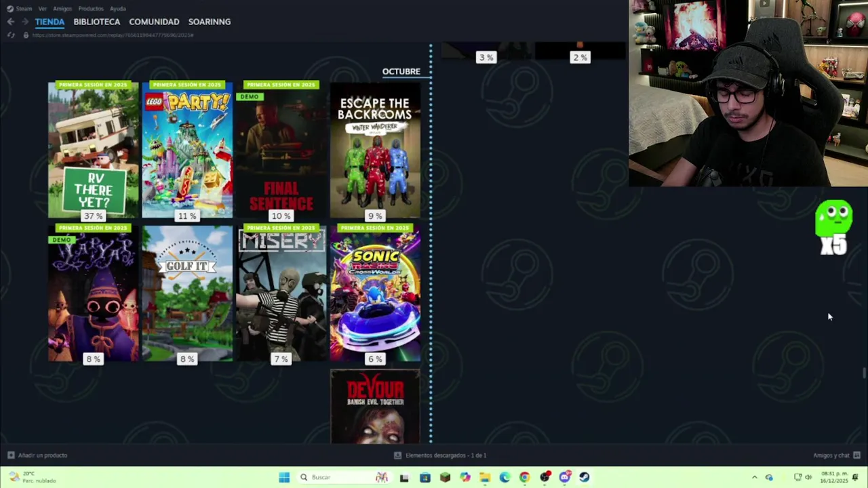Open the Golf It! game cover
Image resolution: width=868 pixels, height=488 pixels.
click(187, 293)
